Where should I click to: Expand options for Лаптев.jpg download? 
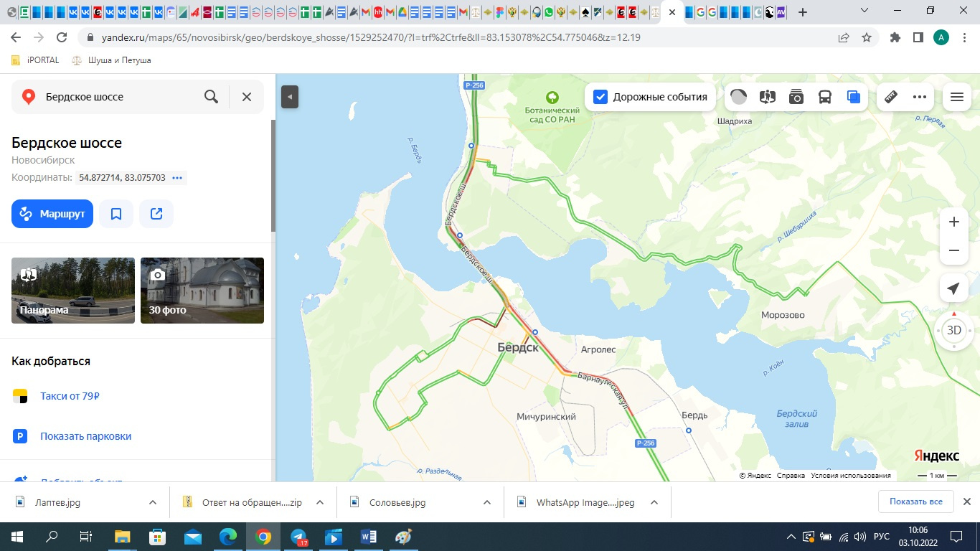click(x=153, y=502)
